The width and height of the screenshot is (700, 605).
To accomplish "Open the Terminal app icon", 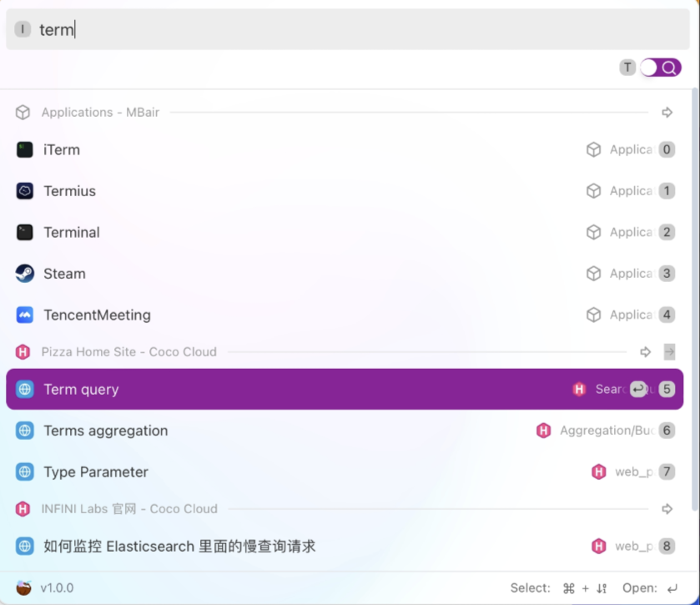I will pos(24,232).
